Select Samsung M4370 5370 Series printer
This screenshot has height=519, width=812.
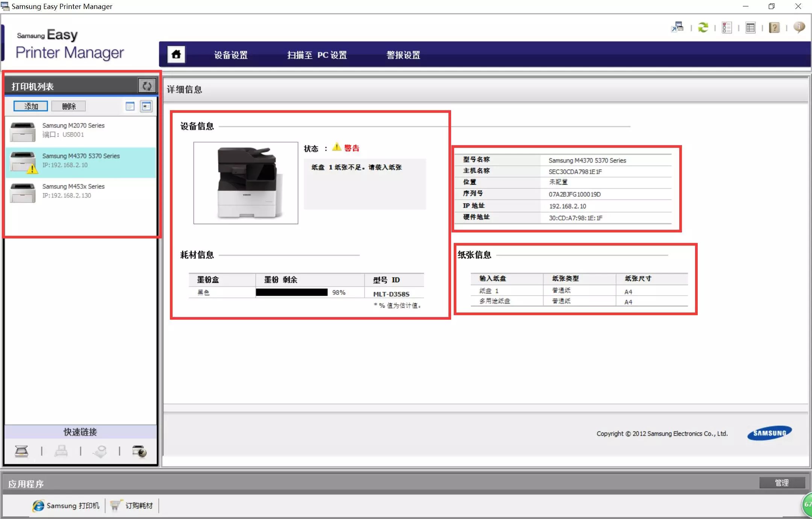pos(80,162)
